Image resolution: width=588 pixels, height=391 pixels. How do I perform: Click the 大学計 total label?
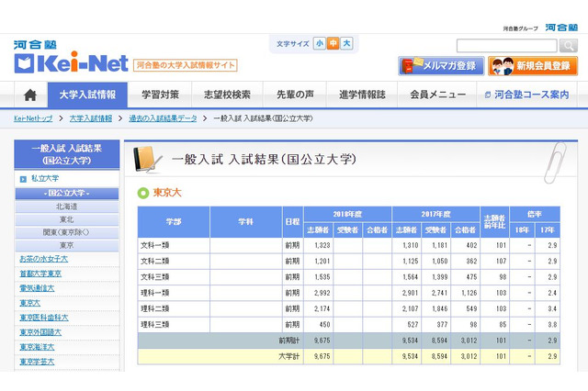289,356
